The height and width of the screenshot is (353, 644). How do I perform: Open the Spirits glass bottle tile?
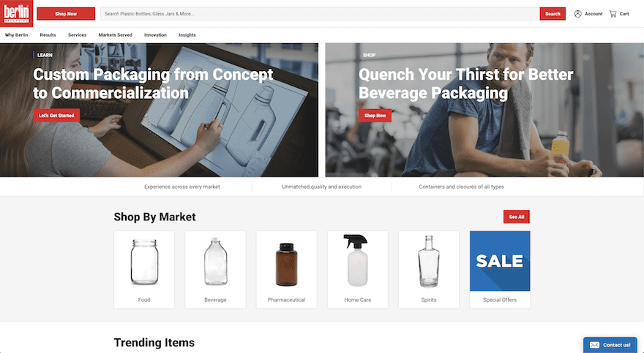click(x=429, y=270)
